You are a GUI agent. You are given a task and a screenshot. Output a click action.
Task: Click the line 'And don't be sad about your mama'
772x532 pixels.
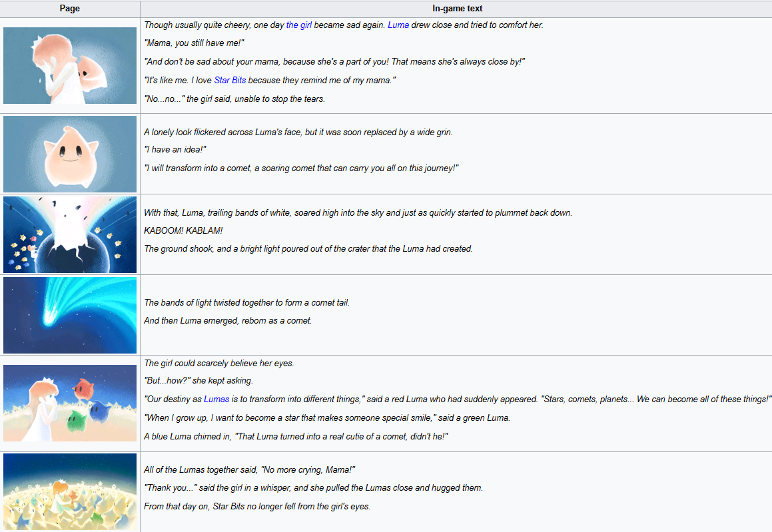click(x=335, y=62)
